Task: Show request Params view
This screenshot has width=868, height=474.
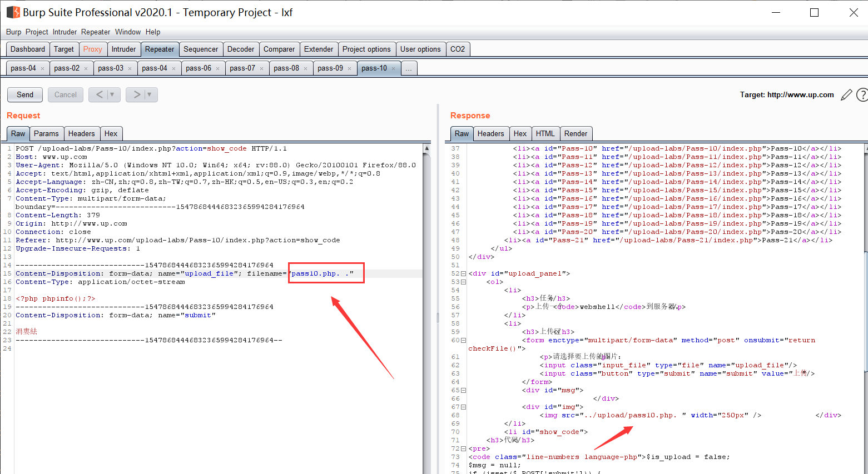Action: coord(46,133)
